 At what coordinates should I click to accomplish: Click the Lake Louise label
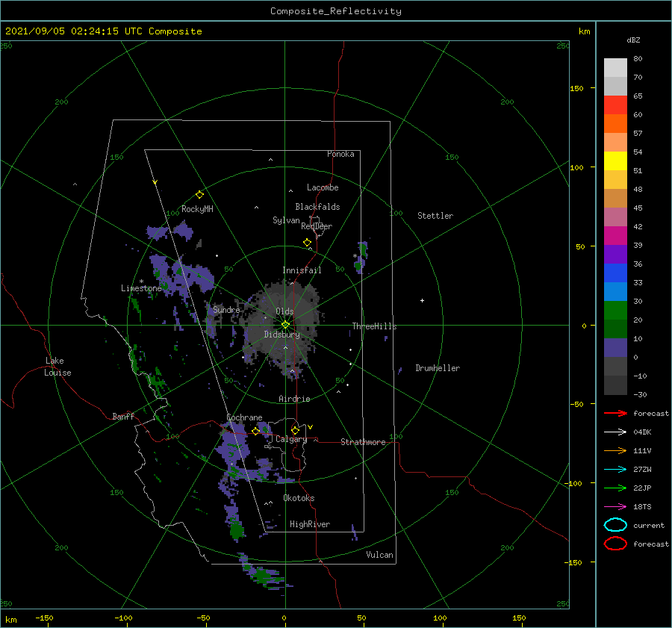(57, 367)
